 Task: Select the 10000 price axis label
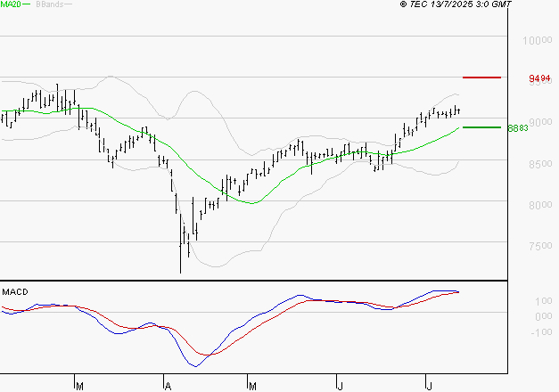538,40
